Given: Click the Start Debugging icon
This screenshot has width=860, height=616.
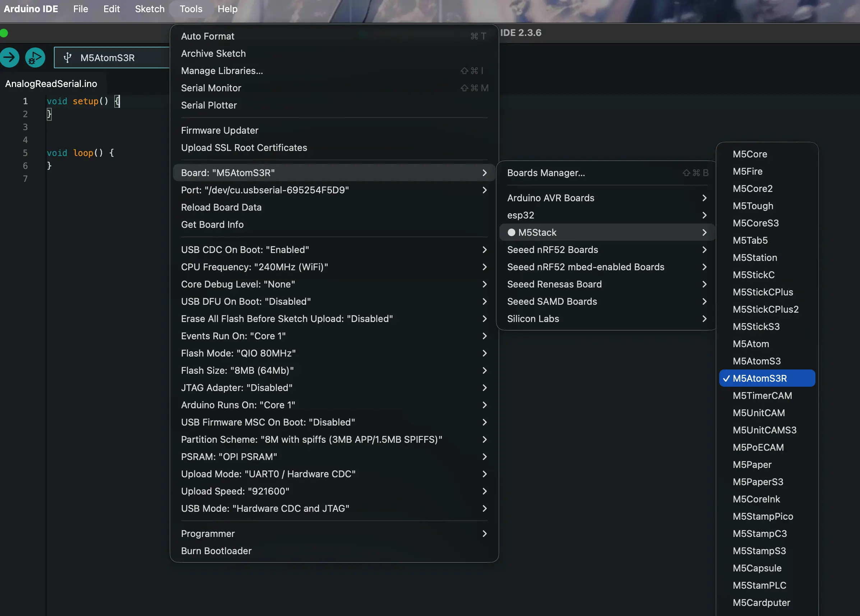Looking at the screenshot, I should click(x=35, y=58).
